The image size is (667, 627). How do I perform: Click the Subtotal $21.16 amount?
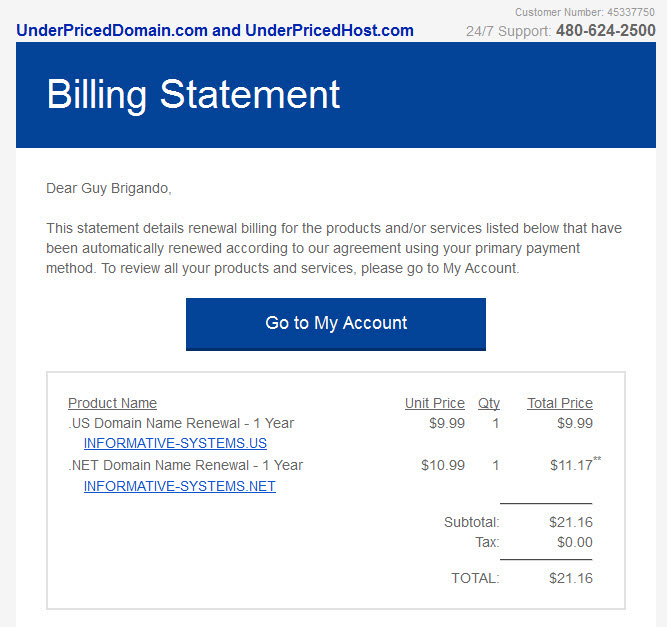[571, 522]
